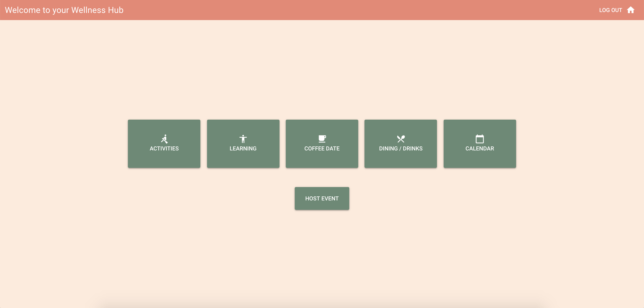Screen dimensions: 644x308
Task: Click the coffee cup icon
Action: (x=322, y=139)
